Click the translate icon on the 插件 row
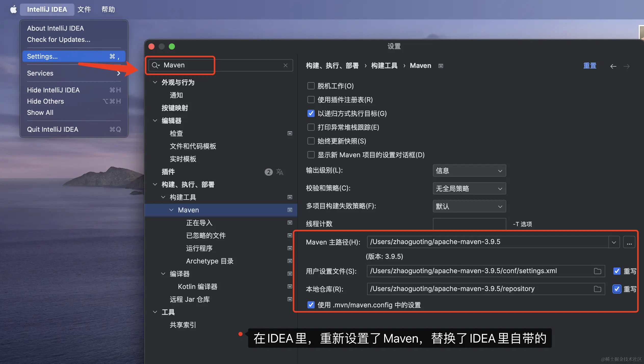 280,172
